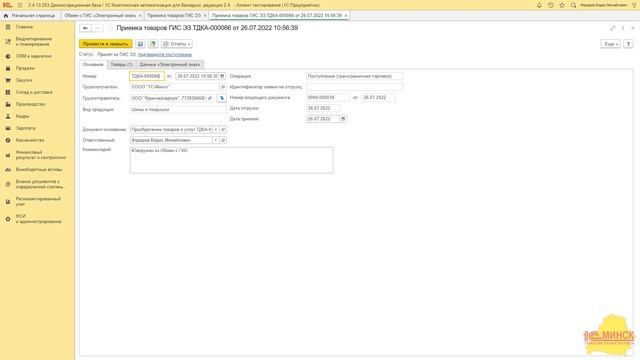Open history clock icon in title bar
640x360 pixels.
pyautogui.click(x=551, y=5)
